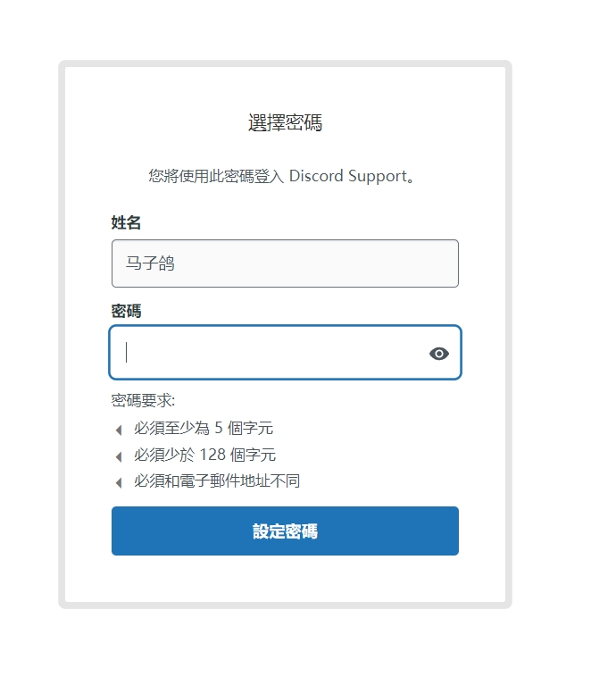Screen dimensions: 616x677
Task: Click the arrow icon beside 必須和電子郵件地址不同
Action: point(119,482)
